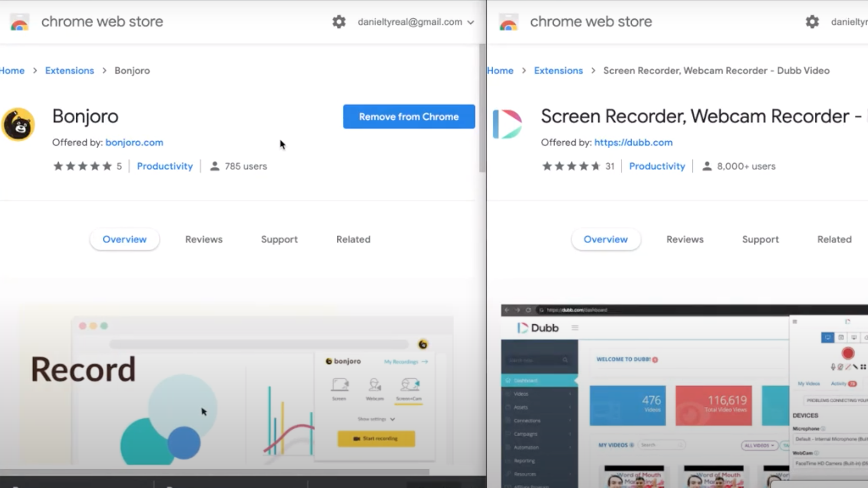Open the https://dubb.com publisher link
Screen dimensions: 868x488
coord(633,142)
